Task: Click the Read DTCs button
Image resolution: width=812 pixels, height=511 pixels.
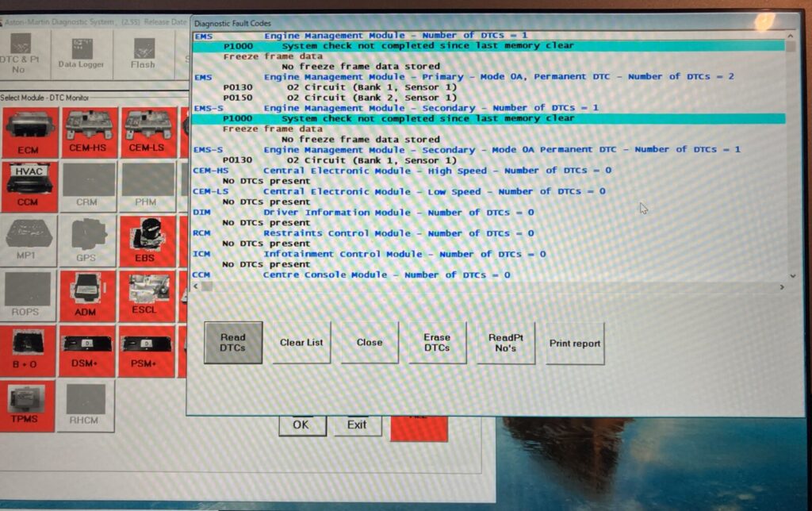Action: coord(233,343)
